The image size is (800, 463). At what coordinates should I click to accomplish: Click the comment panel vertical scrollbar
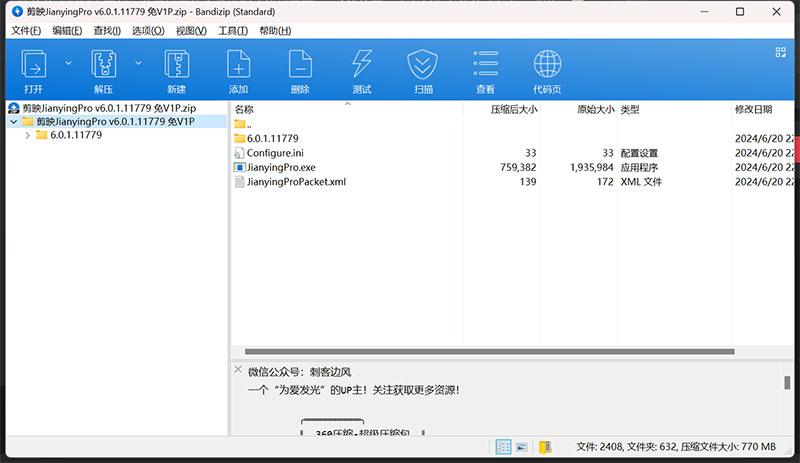click(x=787, y=382)
